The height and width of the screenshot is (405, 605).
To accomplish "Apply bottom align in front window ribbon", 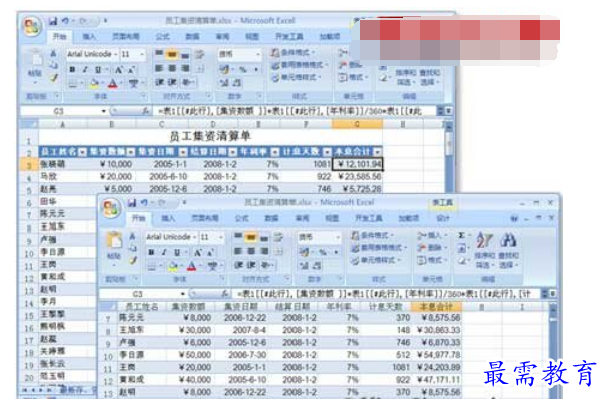I will point(264,237).
